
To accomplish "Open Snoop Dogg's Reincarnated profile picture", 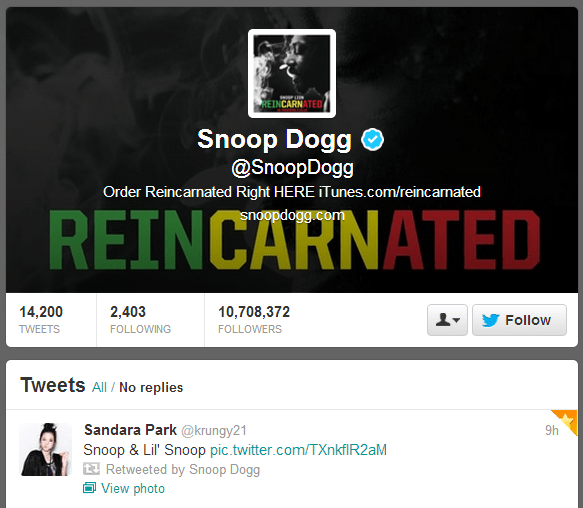I will click(292, 73).
